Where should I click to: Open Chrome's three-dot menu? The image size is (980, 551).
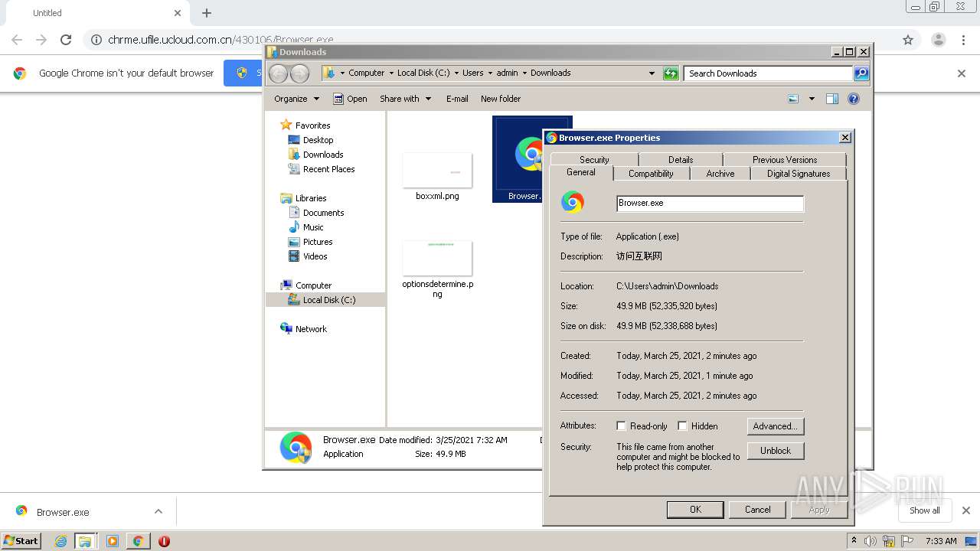pos(964,40)
